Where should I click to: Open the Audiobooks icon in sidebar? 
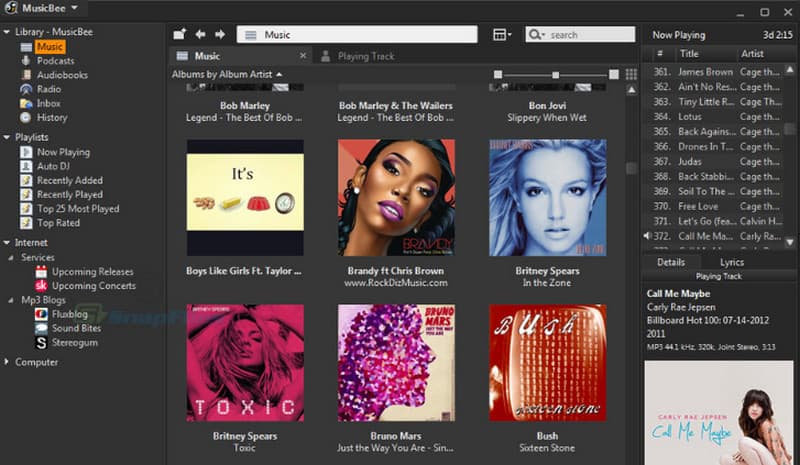tap(26, 75)
